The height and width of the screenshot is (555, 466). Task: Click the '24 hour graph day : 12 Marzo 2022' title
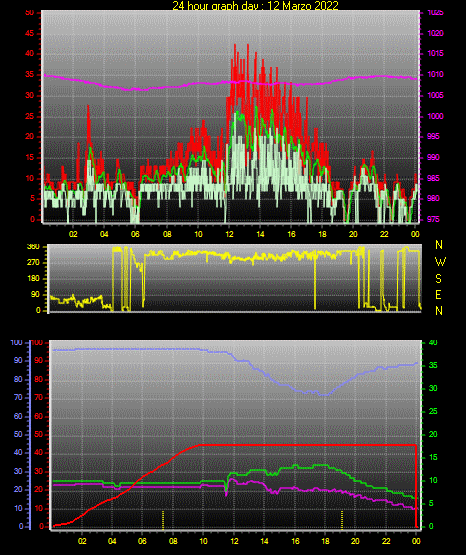[x=255, y=5]
